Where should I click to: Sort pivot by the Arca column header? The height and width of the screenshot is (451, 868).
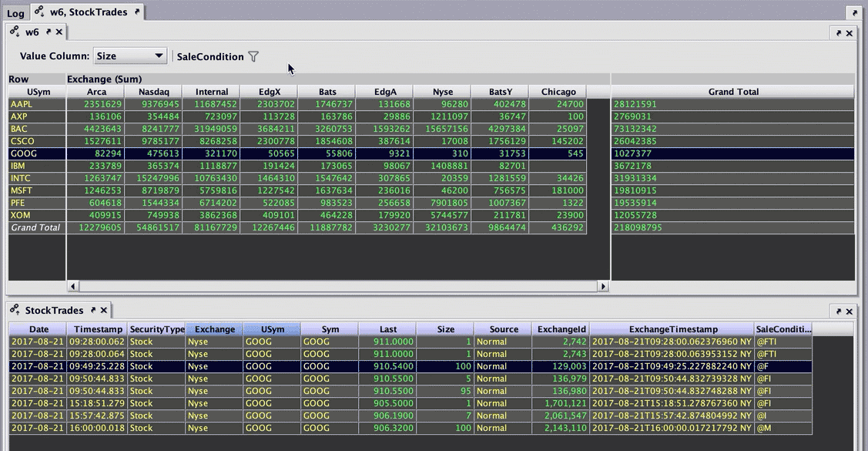point(96,92)
